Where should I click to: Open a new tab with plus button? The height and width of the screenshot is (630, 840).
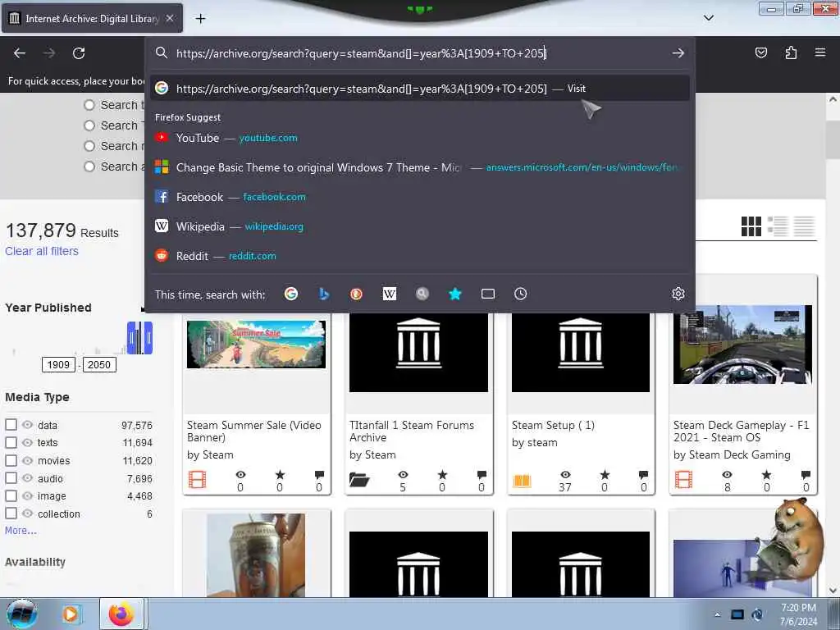[200, 19]
